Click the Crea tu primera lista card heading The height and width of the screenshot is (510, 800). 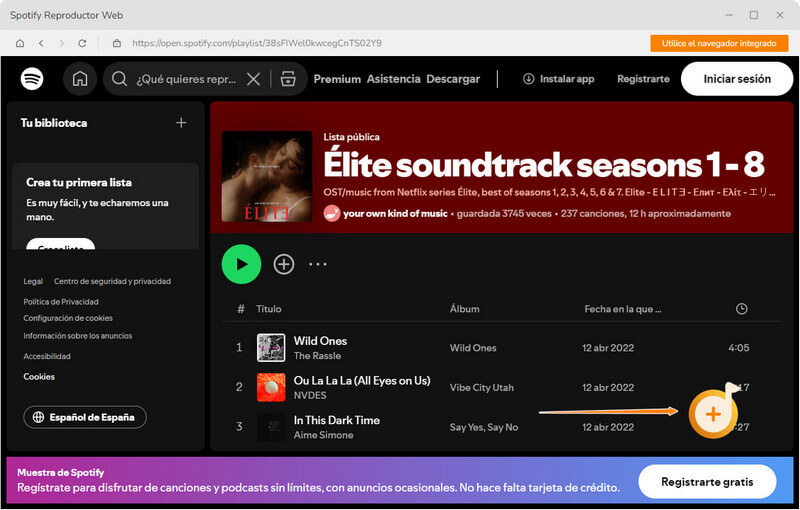(x=79, y=183)
